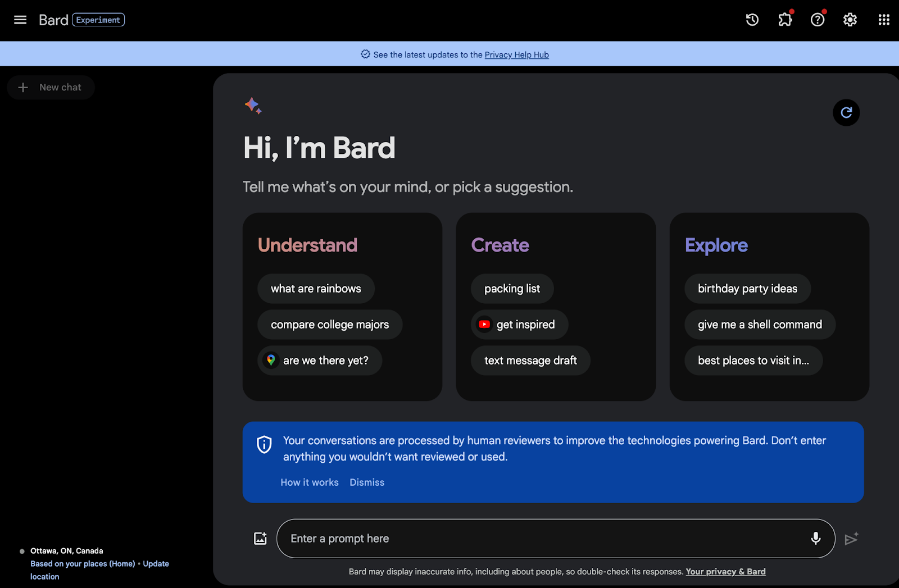Choose the 'get inspired' suggestion
The image size is (899, 588).
pyautogui.click(x=519, y=324)
